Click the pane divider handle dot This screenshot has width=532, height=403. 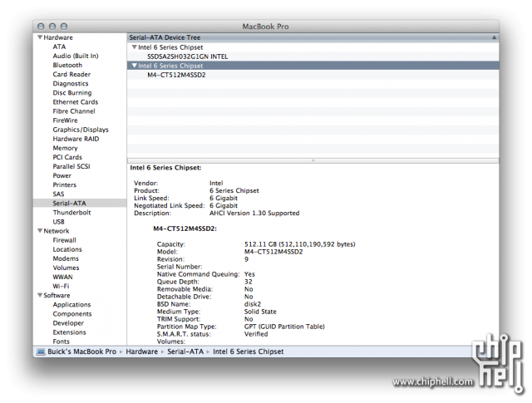click(313, 160)
